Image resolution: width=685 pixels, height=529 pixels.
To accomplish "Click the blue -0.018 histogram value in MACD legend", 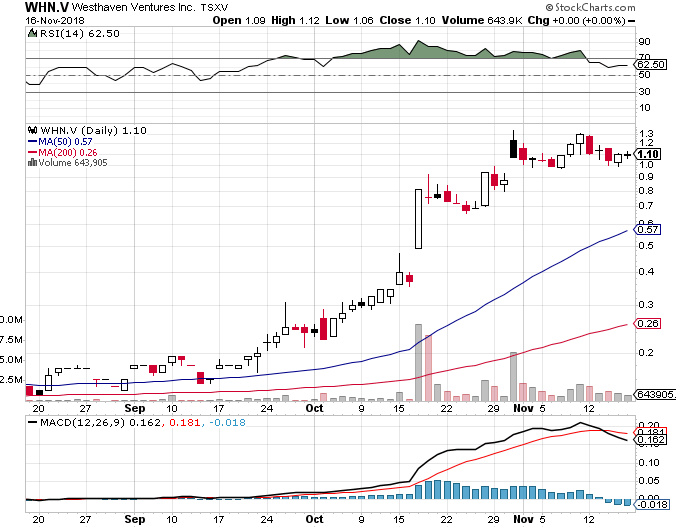I will click(x=228, y=422).
